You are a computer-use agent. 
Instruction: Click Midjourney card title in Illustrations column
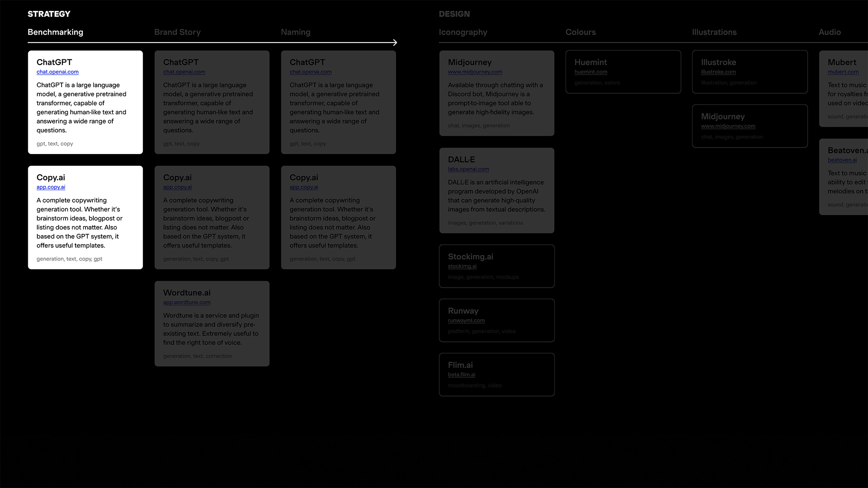[x=723, y=116]
